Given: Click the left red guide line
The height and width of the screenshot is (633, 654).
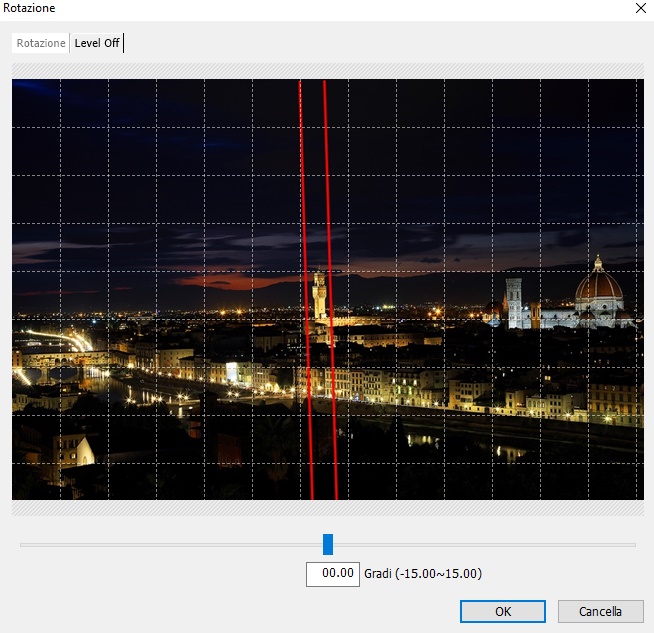Looking at the screenshot, I should tap(304, 200).
